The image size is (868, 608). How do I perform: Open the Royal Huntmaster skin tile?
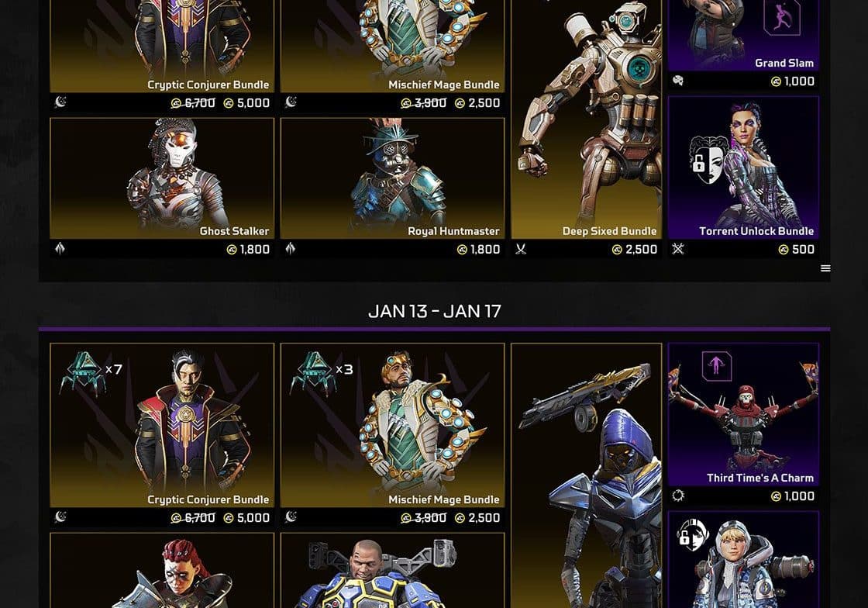tap(392, 178)
